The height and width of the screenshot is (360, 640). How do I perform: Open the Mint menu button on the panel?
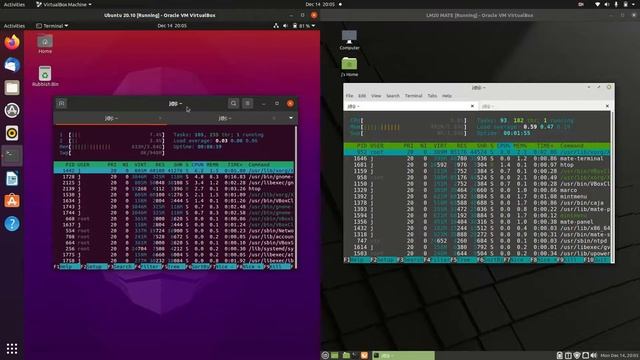tap(325, 355)
